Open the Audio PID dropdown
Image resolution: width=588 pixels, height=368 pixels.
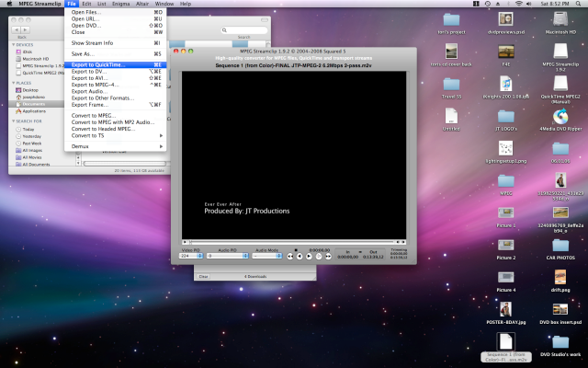coord(228,256)
